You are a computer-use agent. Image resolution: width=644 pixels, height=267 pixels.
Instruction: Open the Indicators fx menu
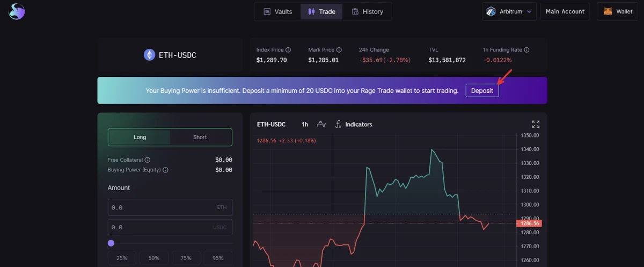tap(354, 124)
